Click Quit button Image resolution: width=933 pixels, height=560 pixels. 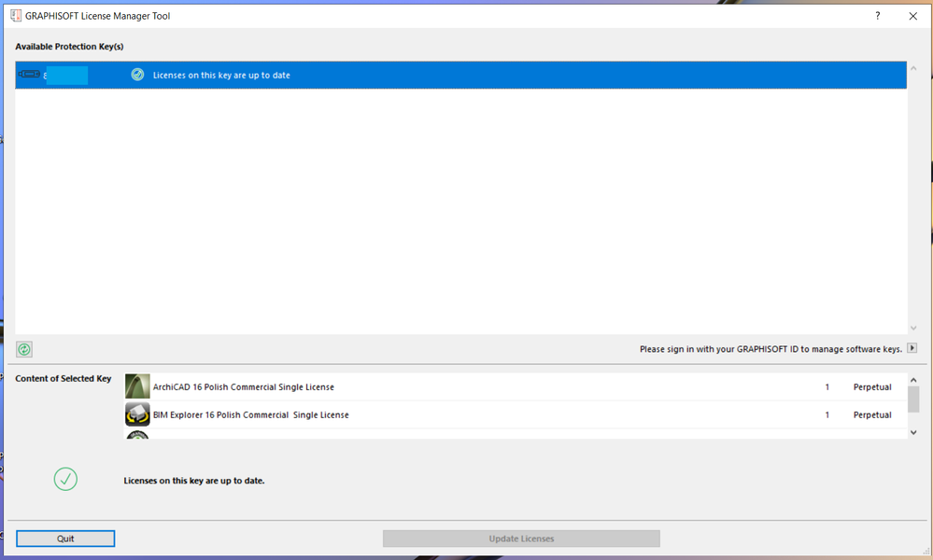click(65, 539)
